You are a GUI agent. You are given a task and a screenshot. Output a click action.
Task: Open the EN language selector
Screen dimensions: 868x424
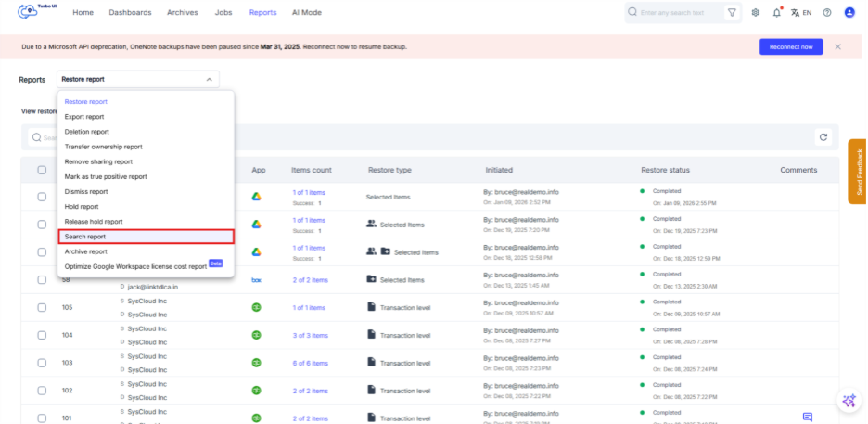coord(801,13)
